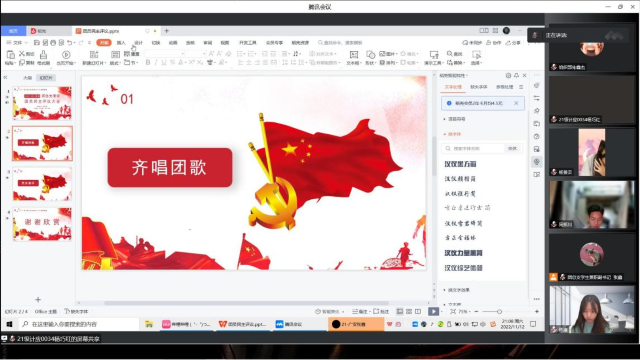Click the taskbar search box
This screenshot has width=640, height=360.
pyautogui.click(x=78, y=324)
